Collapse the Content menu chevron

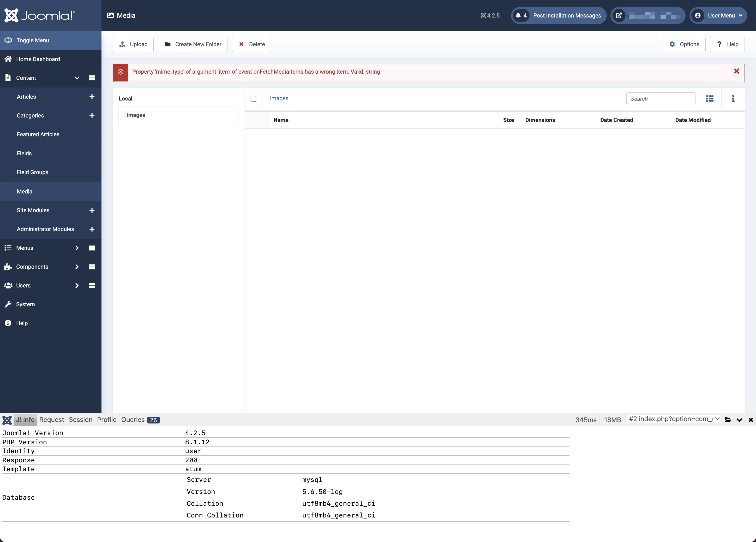[x=77, y=78]
